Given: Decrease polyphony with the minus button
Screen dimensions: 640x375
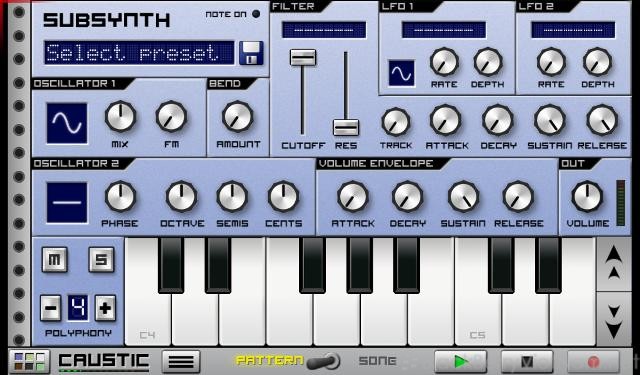Looking at the screenshot, I should (x=51, y=308).
